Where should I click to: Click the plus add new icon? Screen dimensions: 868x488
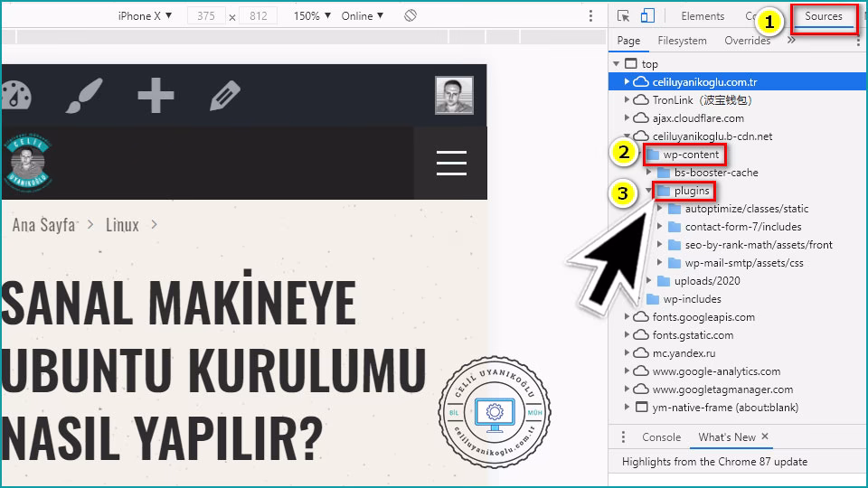[x=156, y=95]
